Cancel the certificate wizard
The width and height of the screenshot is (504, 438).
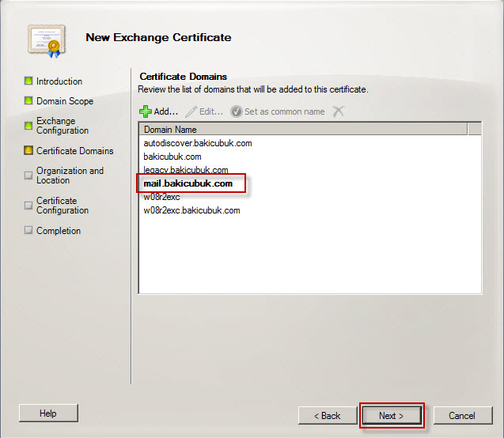pos(463,416)
